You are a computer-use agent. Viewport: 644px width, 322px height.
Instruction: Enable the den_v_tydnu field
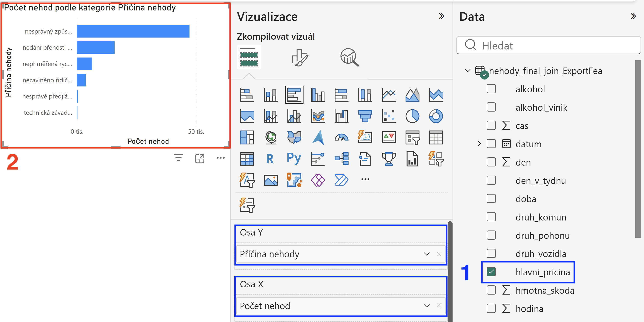pyautogui.click(x=491, y=180)
